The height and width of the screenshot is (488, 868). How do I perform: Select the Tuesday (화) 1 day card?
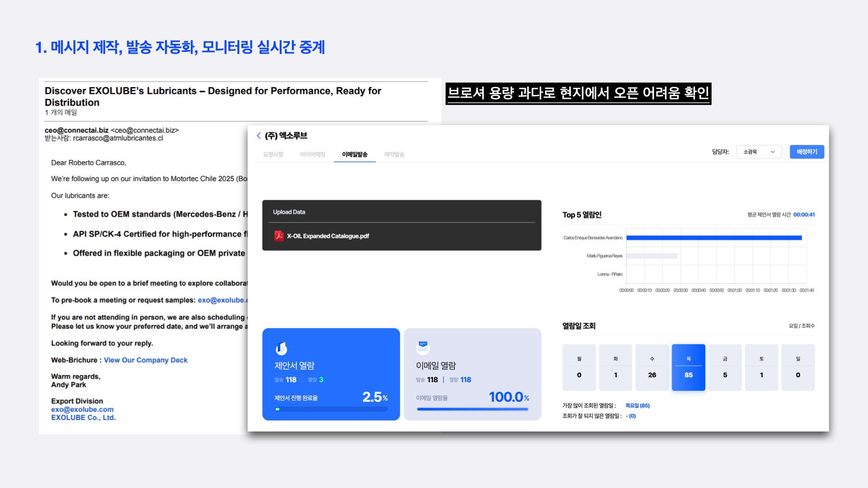coord(615,367)
